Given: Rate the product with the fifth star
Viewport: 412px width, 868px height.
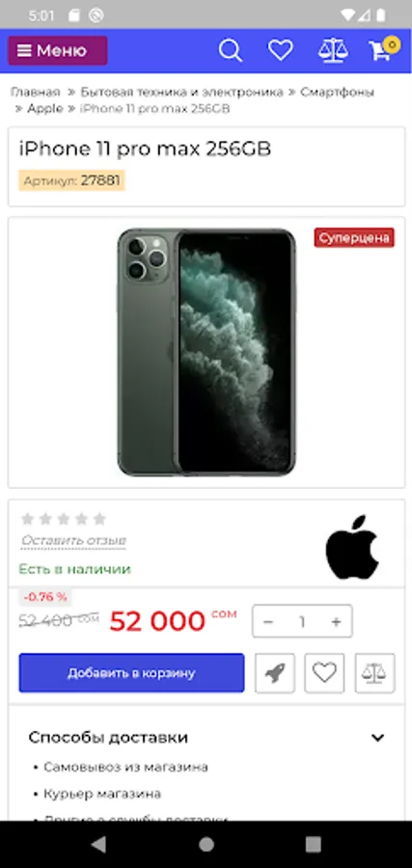Looking at the screenshot, I should click(x=99, y=519).
